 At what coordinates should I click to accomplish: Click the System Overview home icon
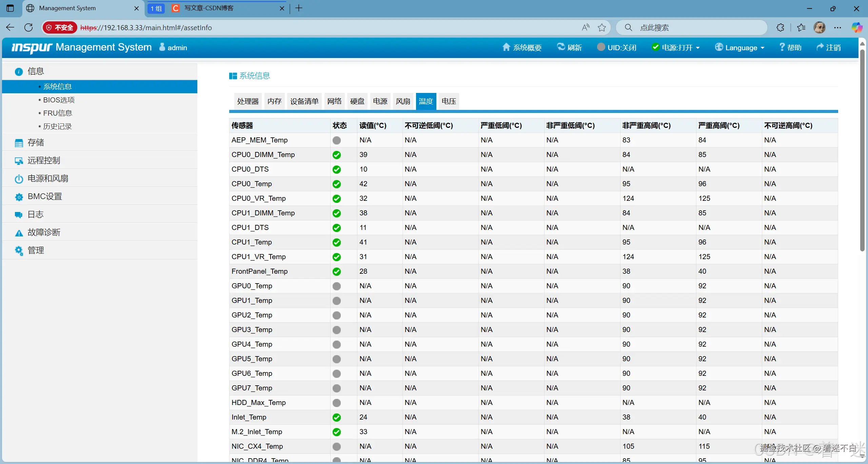tap(506, 47)
